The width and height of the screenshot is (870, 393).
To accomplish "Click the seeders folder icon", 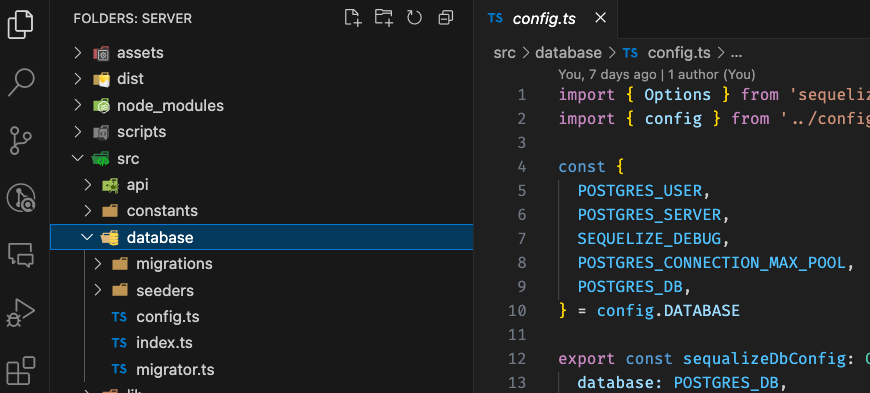I will coord(120,290).
